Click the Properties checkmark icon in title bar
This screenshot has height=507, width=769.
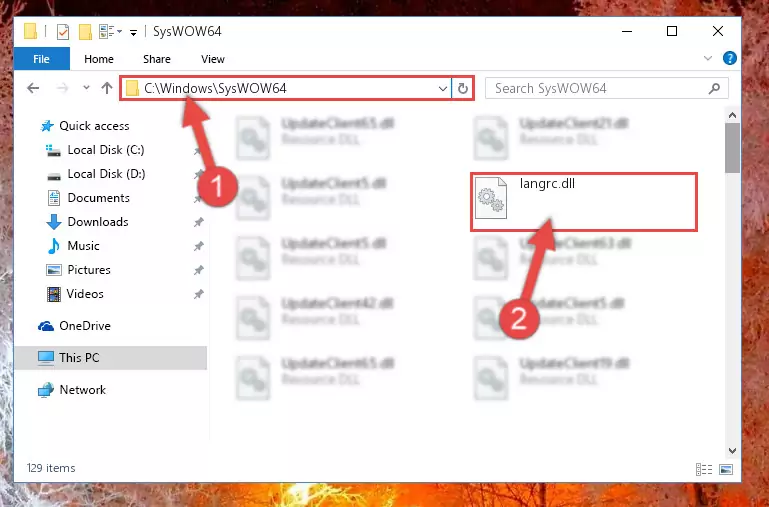coord(63,32)
